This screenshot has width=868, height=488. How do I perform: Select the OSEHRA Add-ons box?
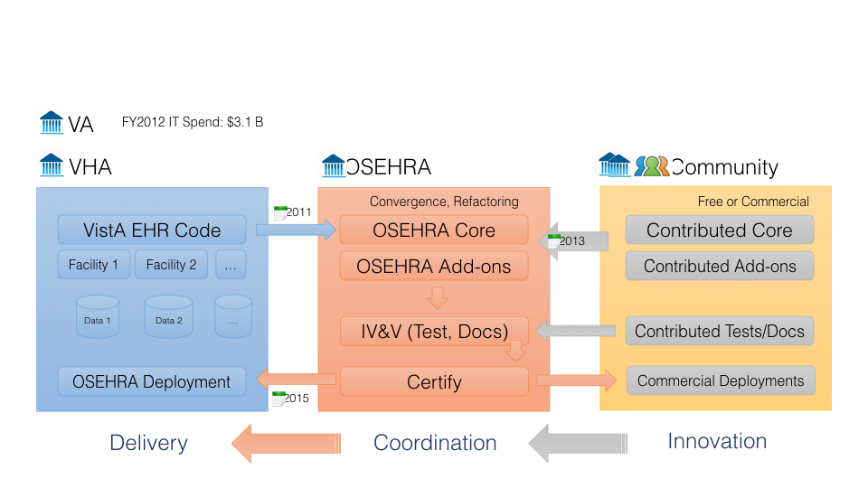coord(434,266)
